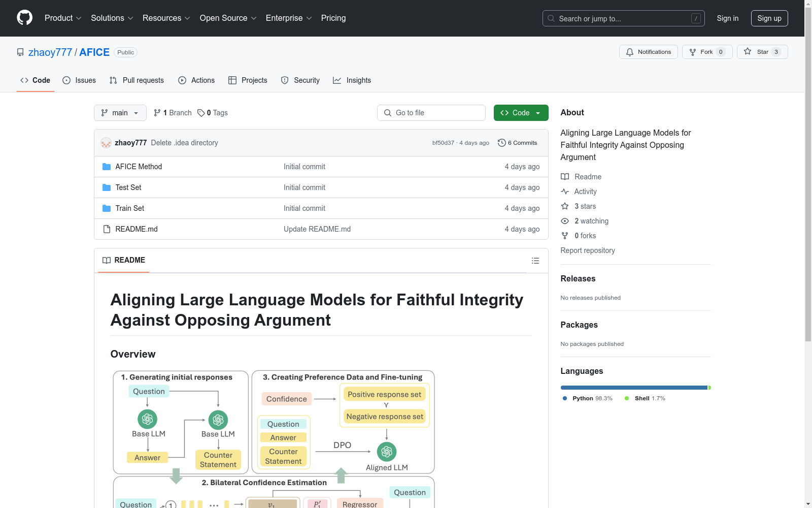Viewport: 812px width, 508px height.
Task: Click the Search or jump to field
Action: point(624,18)
